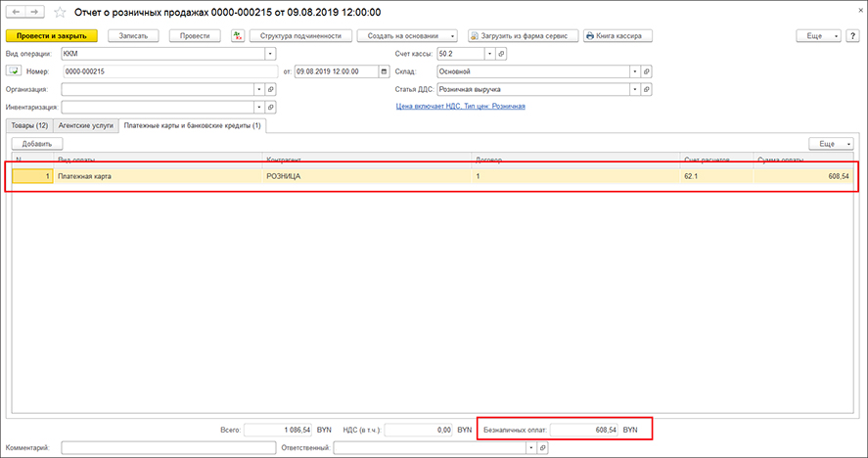Expand the Вид операции dropdown
Screen dimensions: 868x458
270,54
